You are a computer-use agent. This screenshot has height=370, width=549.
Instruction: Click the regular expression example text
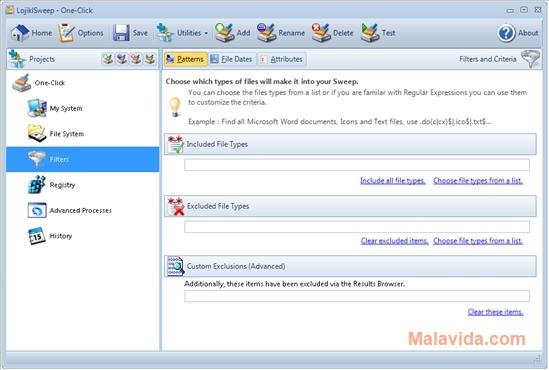click(x=340, y=122)
